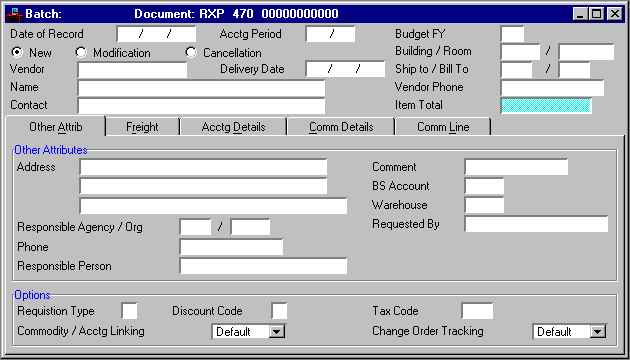Click the Warehouse field
The image size is (630, 360).
pos(484,205)
